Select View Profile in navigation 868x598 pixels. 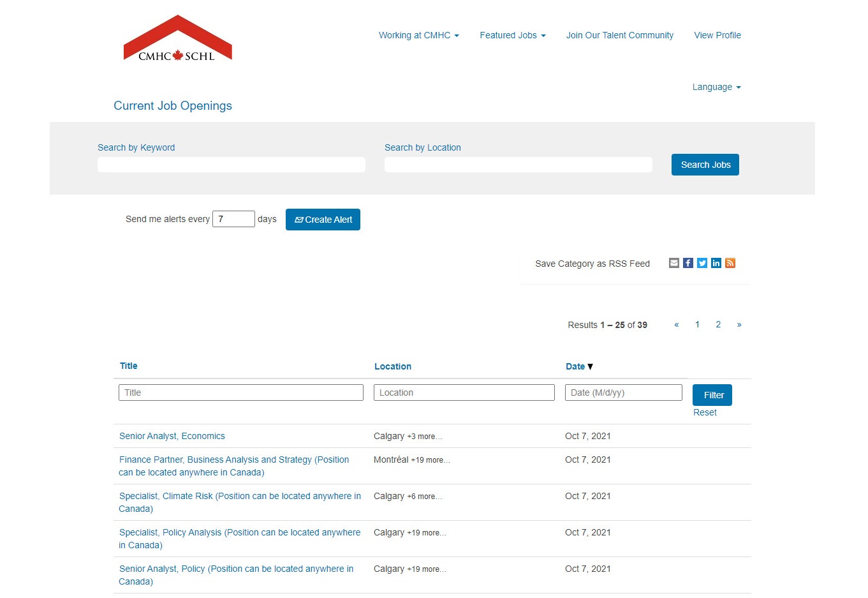coord(717,35)
